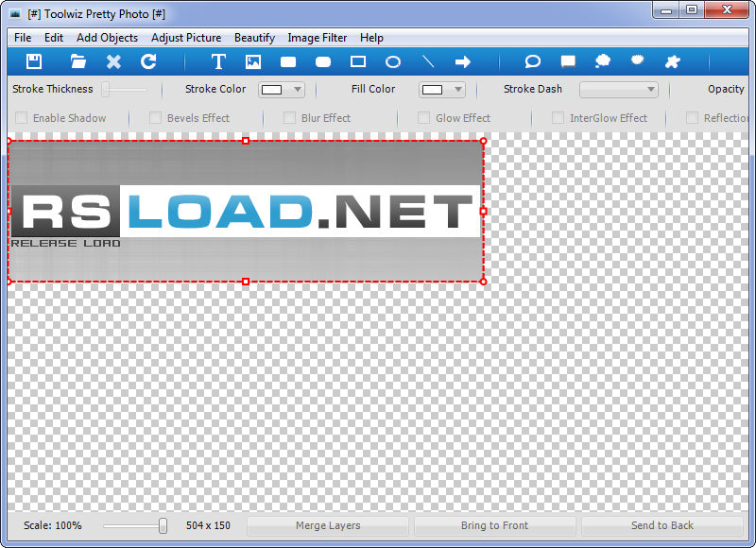This screenshot has height=548, width=756.
Task: Toggle the Bevels Effect checkbox
Action: [x=155, y=117]
